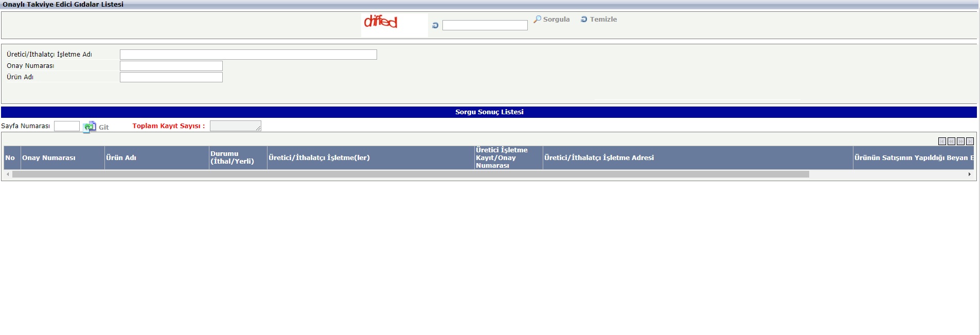Screen dimensions: 980x335
Task: Click the horizontal scrollbar thumb
Action: tap(411, 174)
